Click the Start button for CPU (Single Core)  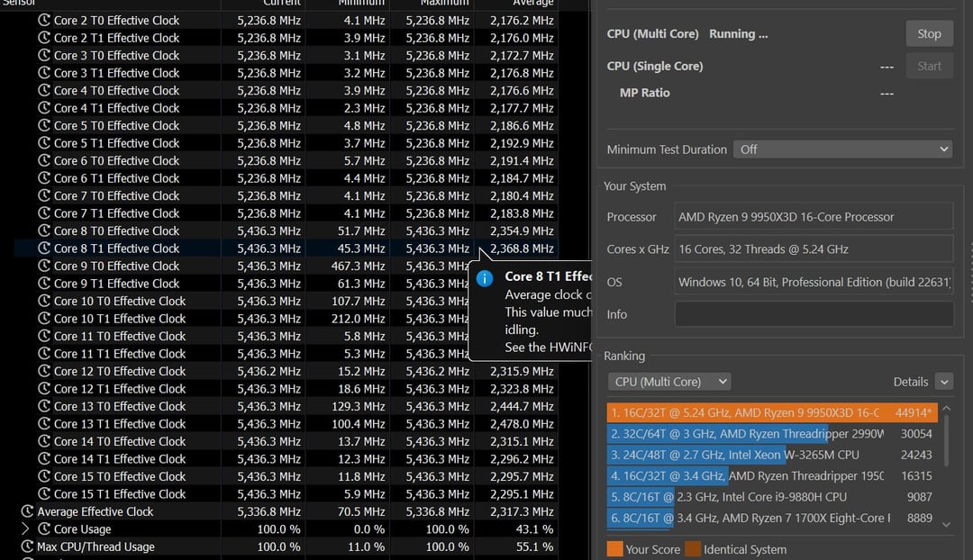929,66
